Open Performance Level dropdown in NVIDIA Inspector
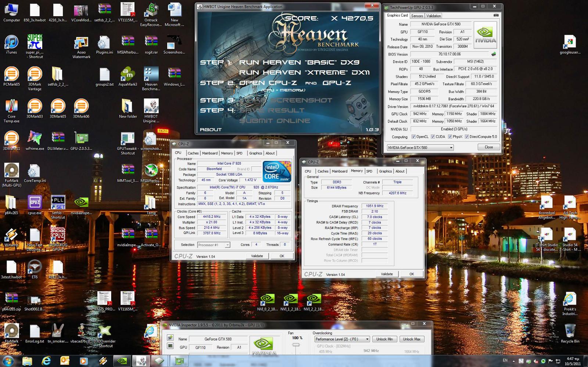588x367 pixels. coord(342,339)
